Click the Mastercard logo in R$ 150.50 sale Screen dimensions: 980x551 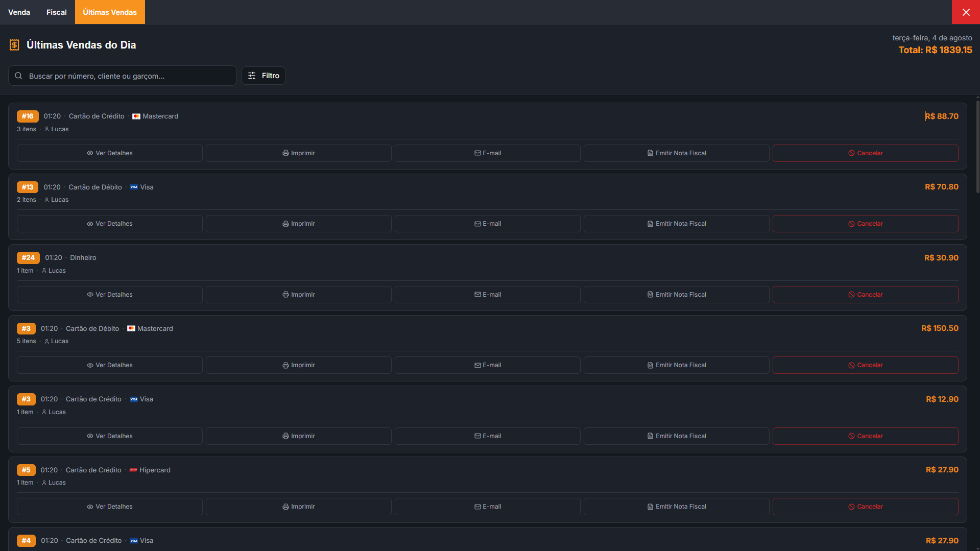point(131,328)
